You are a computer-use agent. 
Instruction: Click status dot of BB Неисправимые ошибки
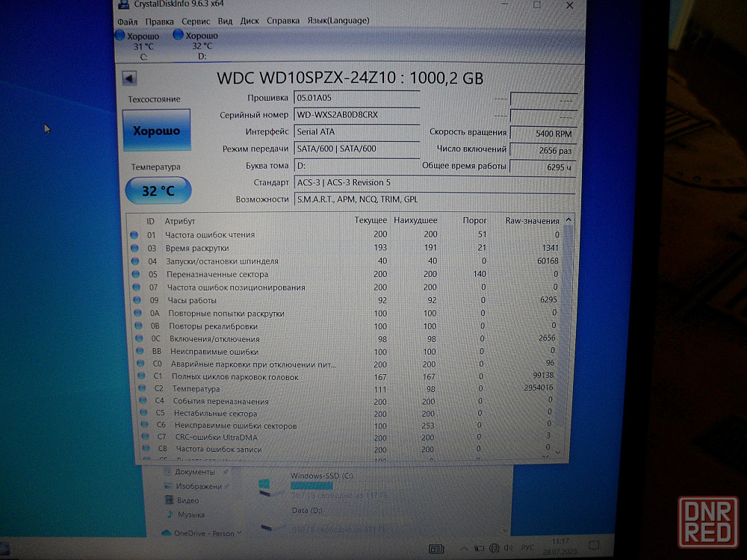[x=140, y=351]
